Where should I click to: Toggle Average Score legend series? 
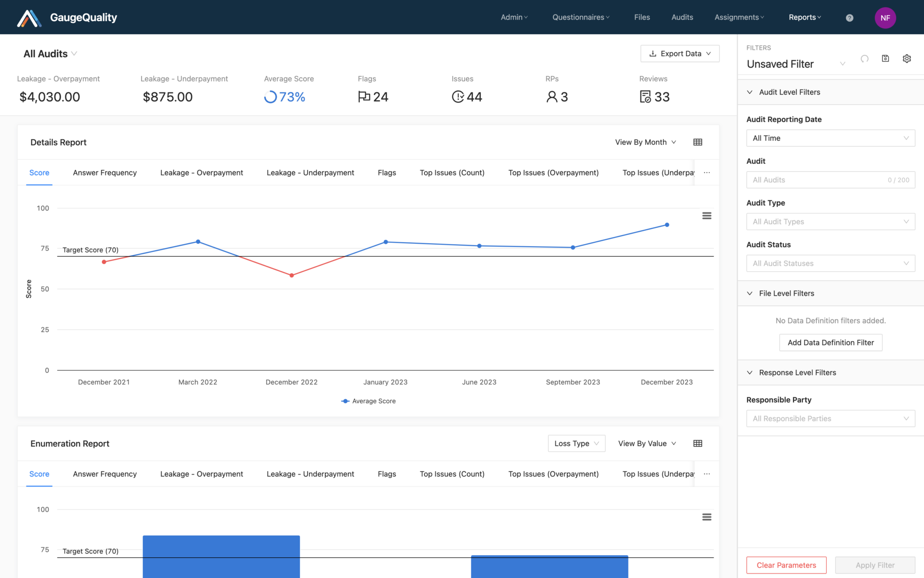pyautogui.click(x=368, y=401)
